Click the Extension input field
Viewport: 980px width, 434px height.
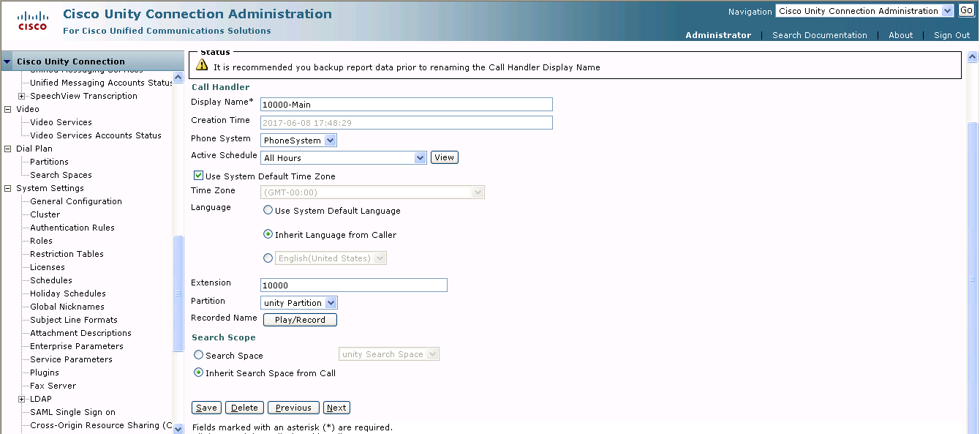pos(354,285)
